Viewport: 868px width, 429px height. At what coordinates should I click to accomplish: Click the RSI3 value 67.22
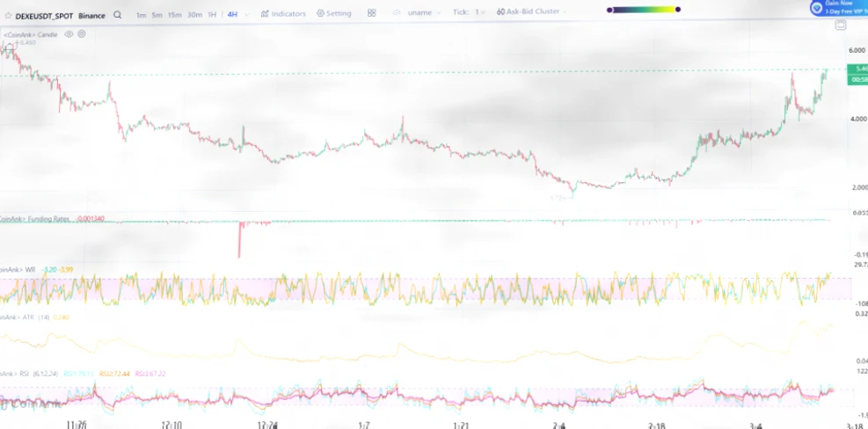point(150,374)
